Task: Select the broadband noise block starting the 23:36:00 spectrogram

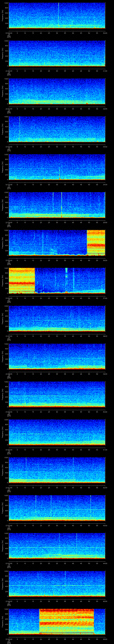Action: (x=22, y=280)
